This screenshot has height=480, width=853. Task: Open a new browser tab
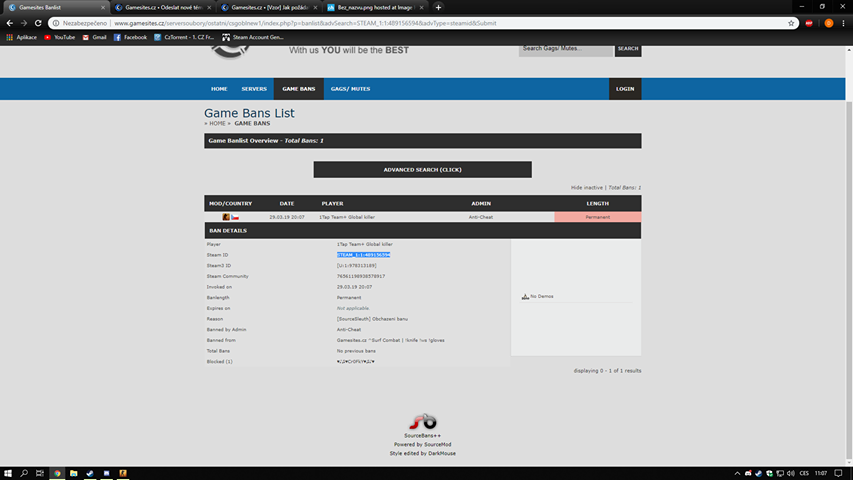pyautogui.click(x=438, y=8)
